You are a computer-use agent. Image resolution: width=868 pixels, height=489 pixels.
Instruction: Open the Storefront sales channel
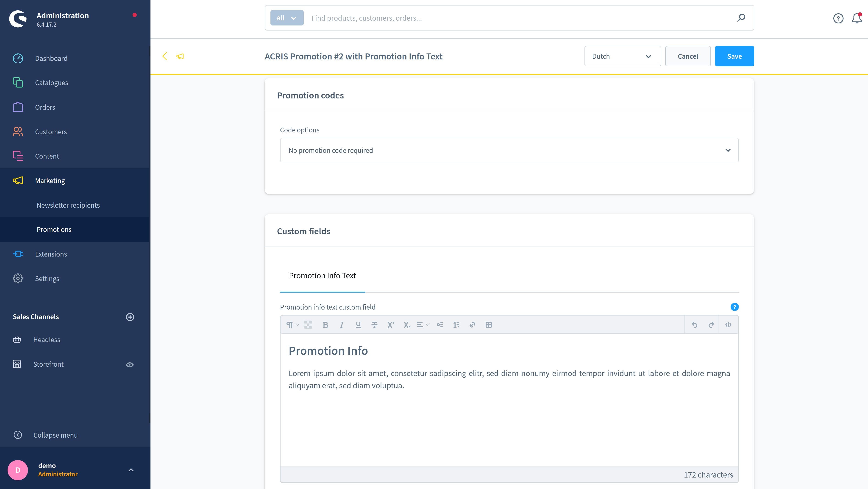(x=48, y=364)
